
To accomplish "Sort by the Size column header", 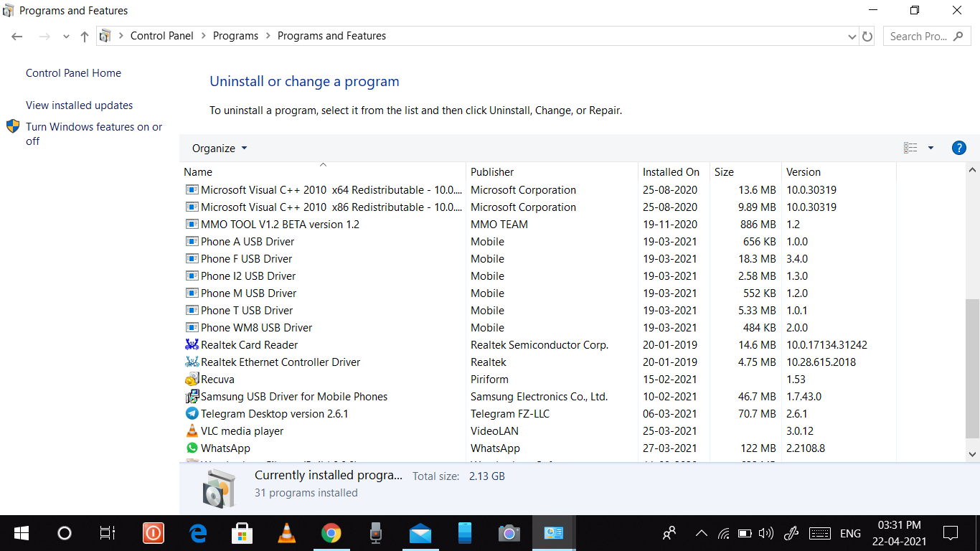I will [x=745, y=171].
